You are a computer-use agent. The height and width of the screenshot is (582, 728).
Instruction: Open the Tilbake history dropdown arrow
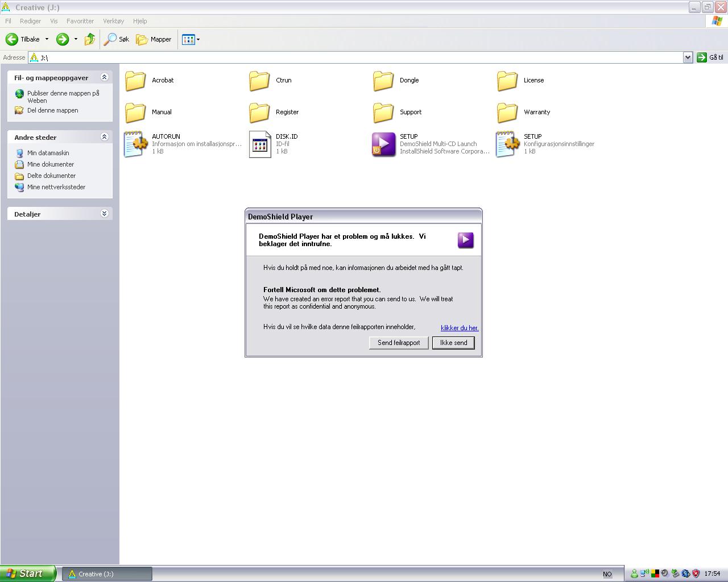47,39
